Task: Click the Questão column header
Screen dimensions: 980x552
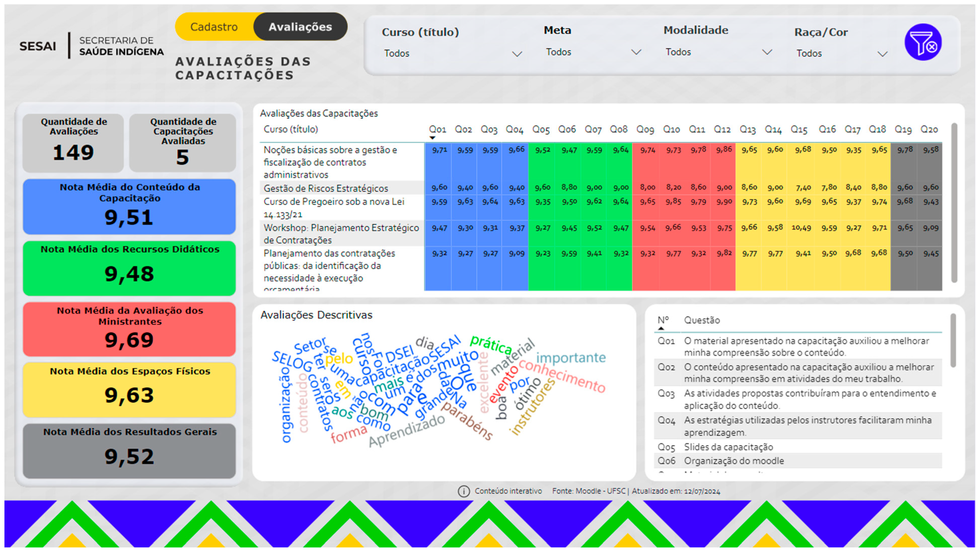Action: [x=702, y=320]
